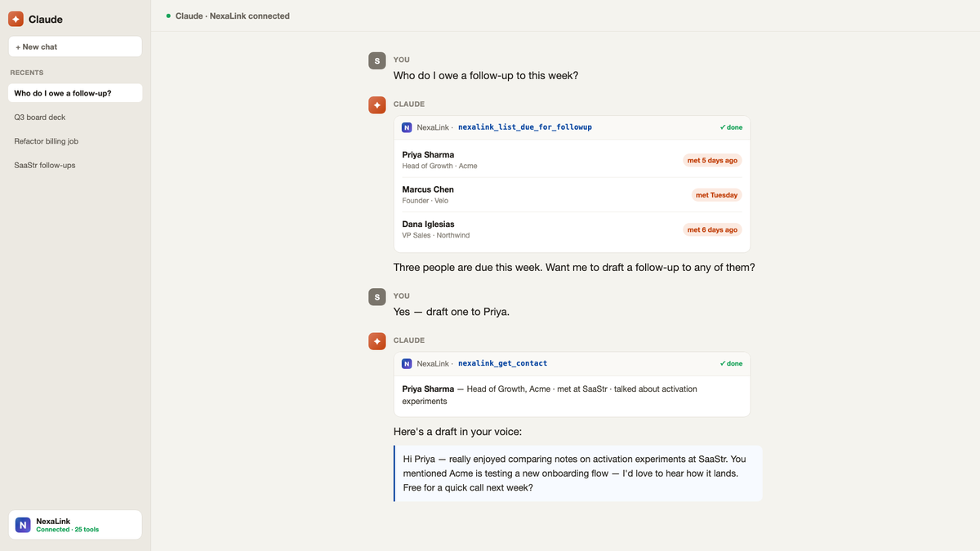Select the Priya Sharma contact row
Image resolution: width=980 pixels, height=551 pixels.
click(x=572, y=160)
